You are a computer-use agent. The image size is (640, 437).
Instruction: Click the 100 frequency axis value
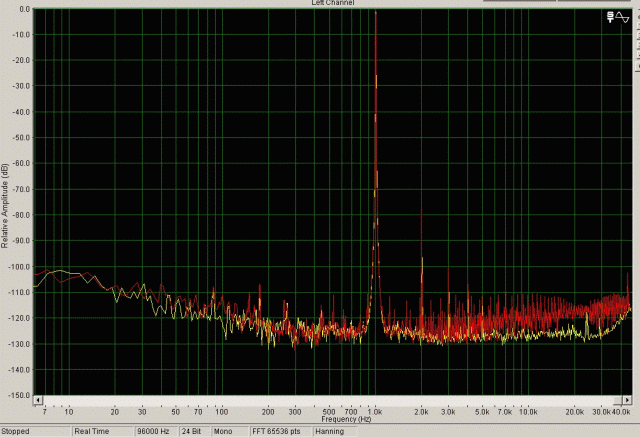point(222,412)
